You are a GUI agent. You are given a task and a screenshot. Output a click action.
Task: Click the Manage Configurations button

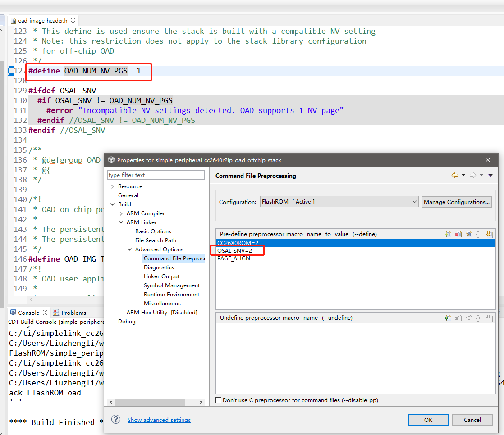tap(456, 202)
